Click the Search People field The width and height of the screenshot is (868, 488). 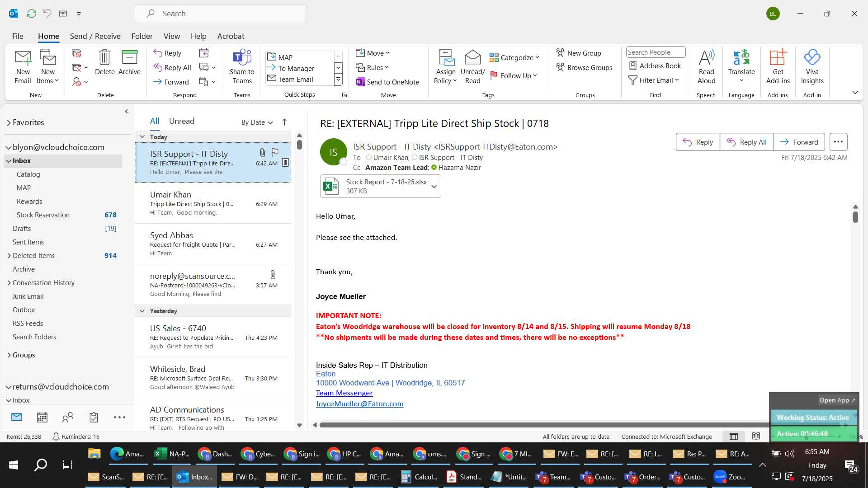[x=656, y=52]
